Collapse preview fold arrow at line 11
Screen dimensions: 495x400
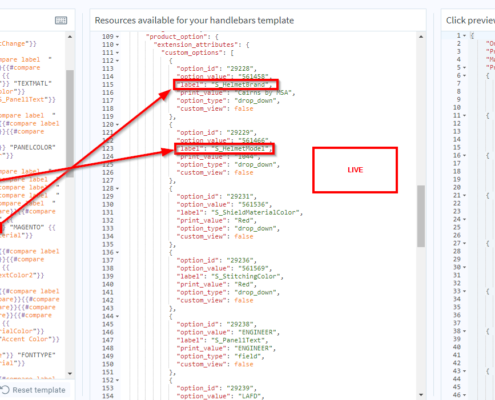point(464,116)
